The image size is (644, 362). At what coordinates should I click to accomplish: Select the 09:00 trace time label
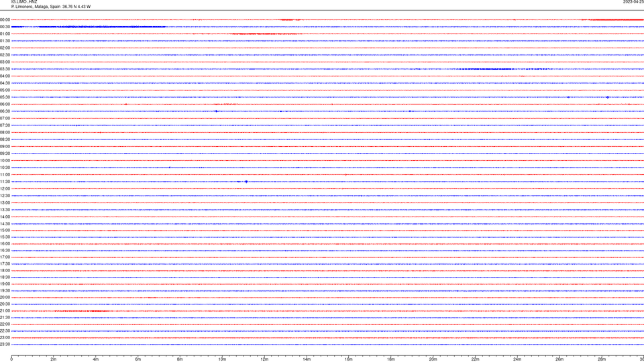click(x=5, y=147)
